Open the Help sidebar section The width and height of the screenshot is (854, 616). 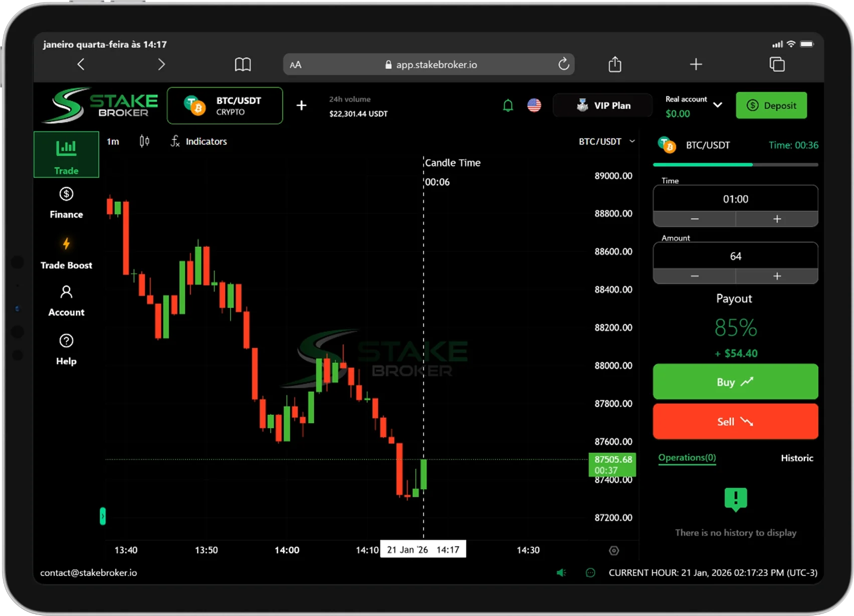(66, 350)
